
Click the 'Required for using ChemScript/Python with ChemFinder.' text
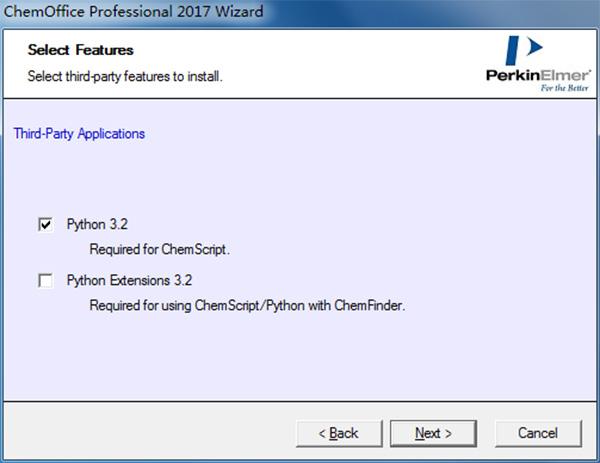coord(247,305)
